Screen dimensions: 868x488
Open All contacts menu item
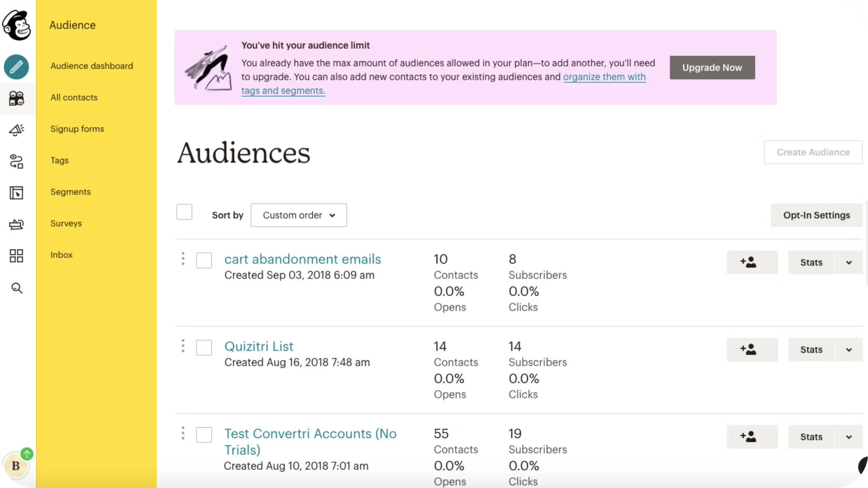coord(74,97)
